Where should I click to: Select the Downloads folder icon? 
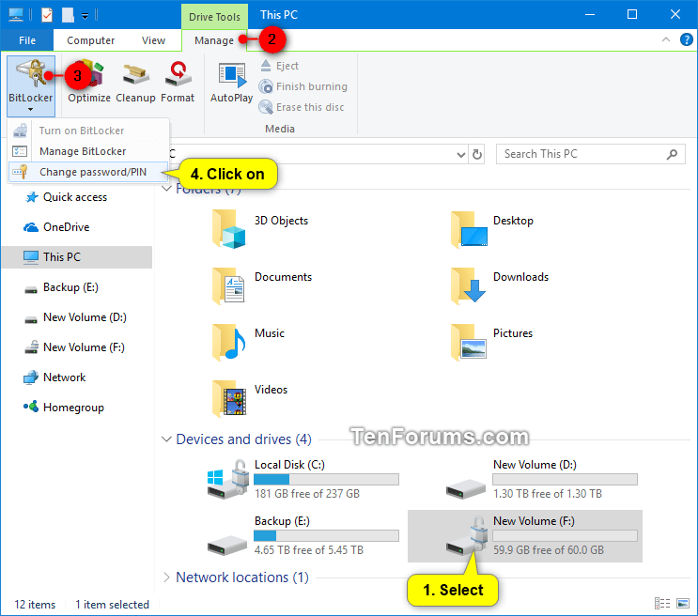coord(468,285)
